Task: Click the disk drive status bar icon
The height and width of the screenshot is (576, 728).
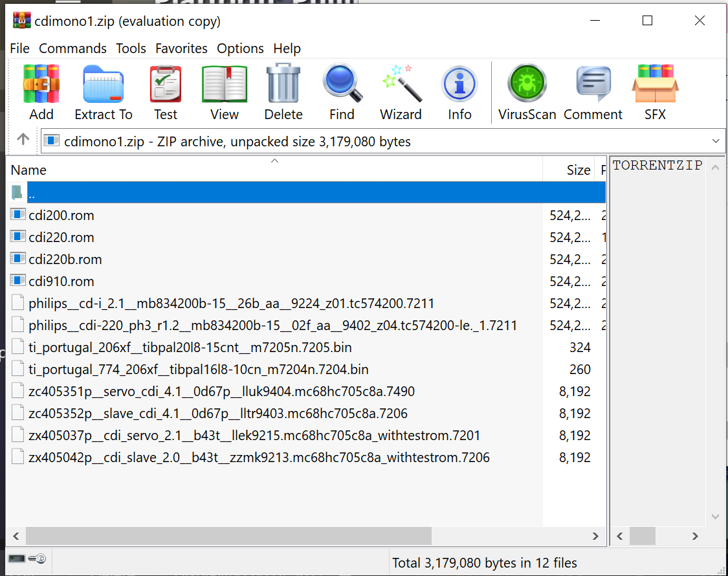Action: tap(17, 559)
